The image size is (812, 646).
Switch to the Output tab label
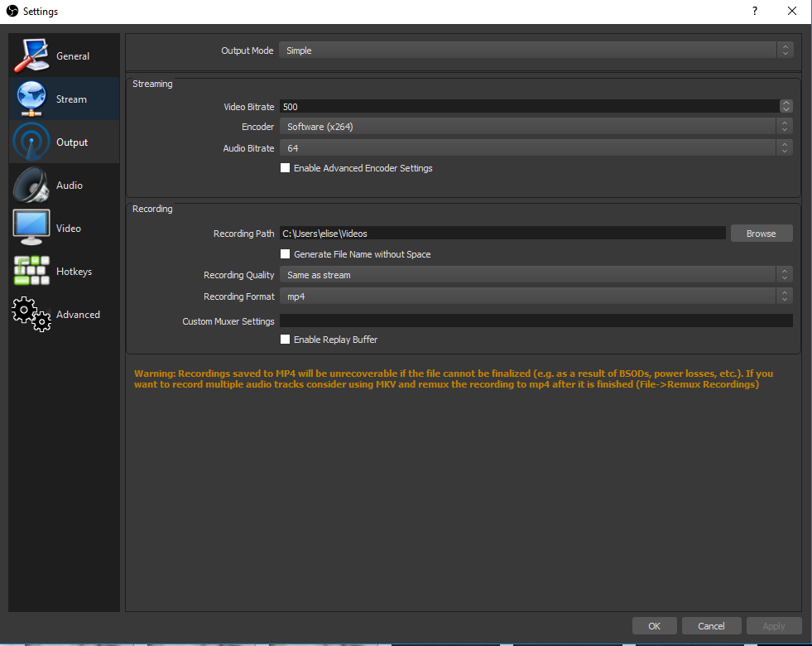[72, 142]
